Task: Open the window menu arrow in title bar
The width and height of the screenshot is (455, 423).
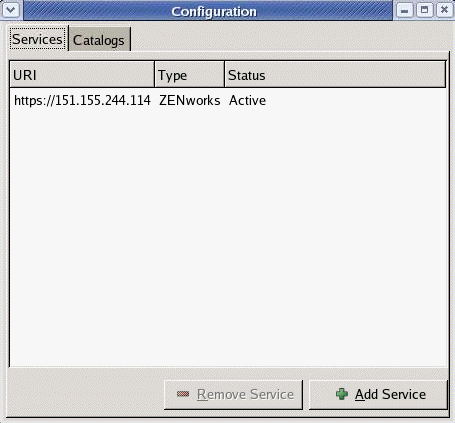Action: pos(11,10)
